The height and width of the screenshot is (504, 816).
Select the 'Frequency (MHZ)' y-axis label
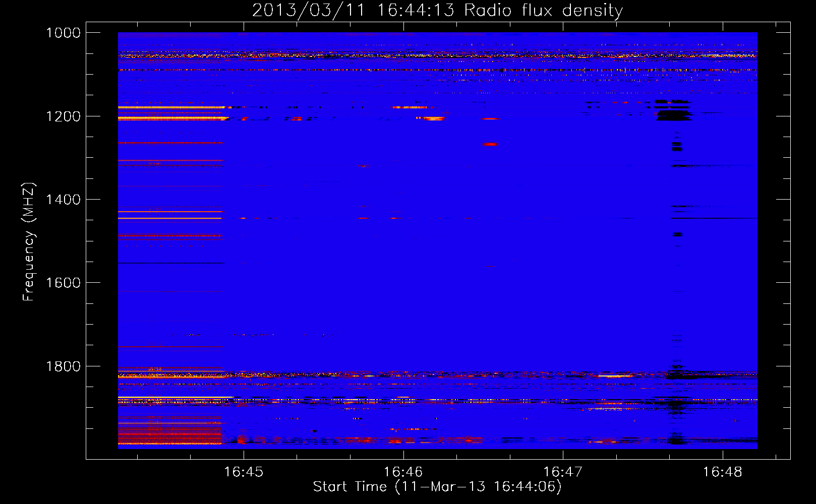(x=29, y=242)
